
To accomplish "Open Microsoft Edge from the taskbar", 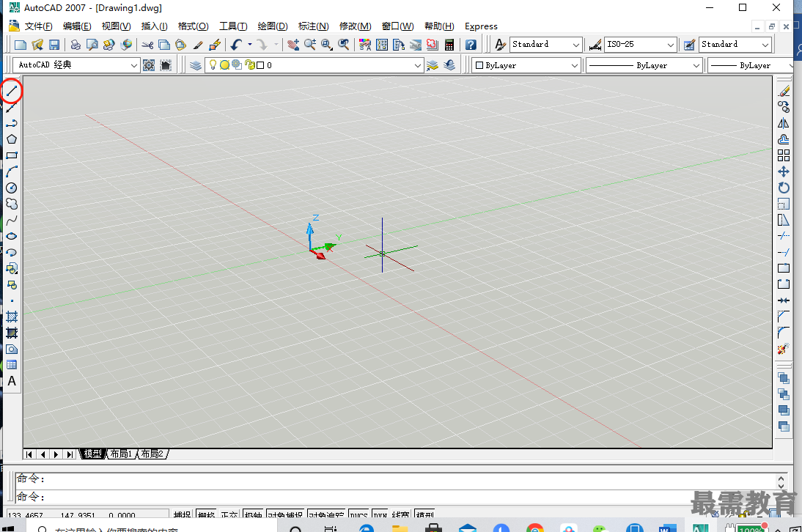I will click(367, 528).
